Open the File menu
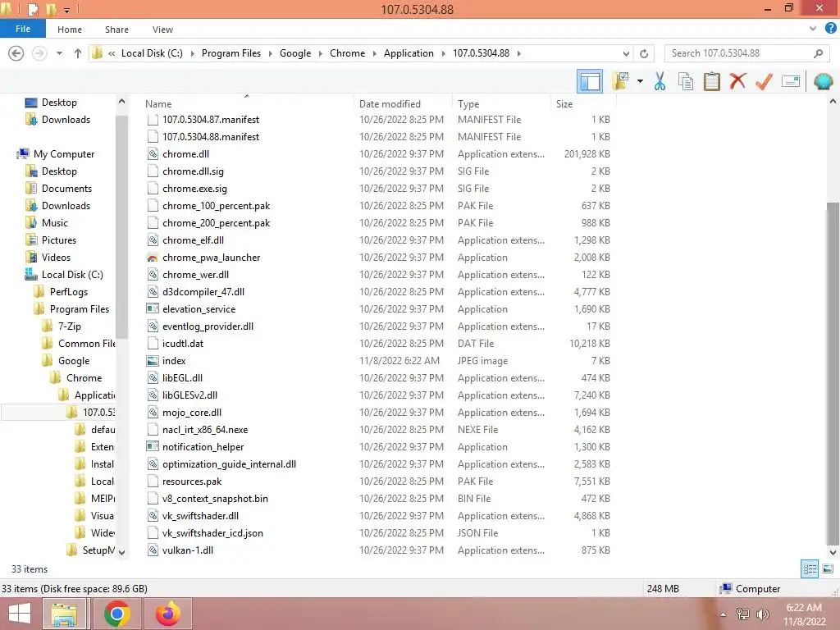840x630 pixels. coord(22,29)
